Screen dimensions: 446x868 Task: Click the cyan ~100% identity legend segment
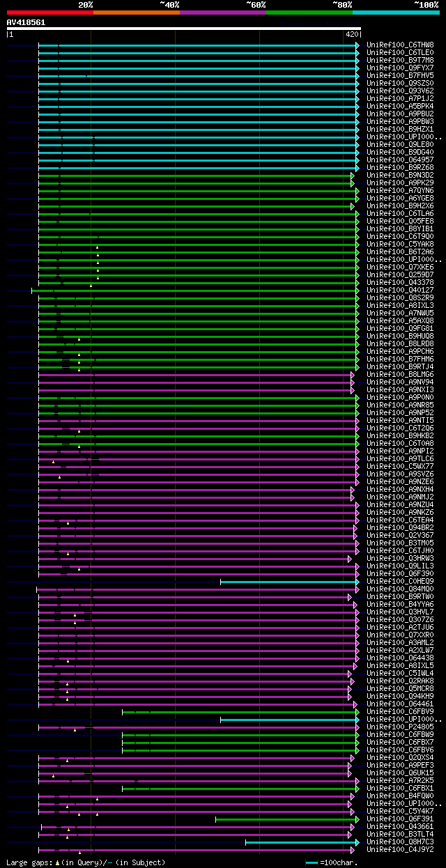click(396, 13)
